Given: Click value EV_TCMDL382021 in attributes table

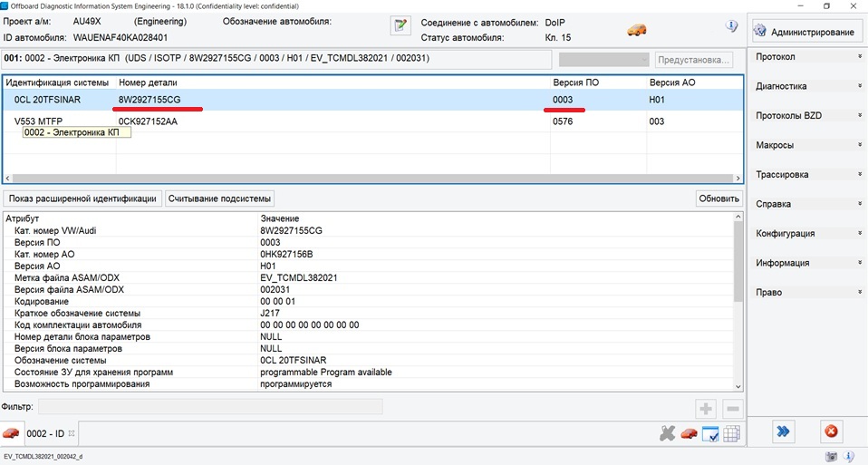Looking at the screenshot, I should point(298,278).
